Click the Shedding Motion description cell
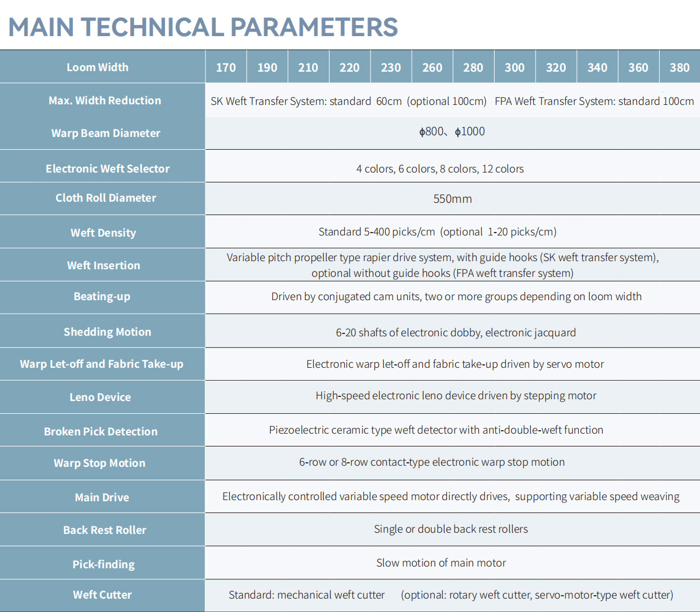The width and height of the screenshot is (700, 612). tap(456, 332)
